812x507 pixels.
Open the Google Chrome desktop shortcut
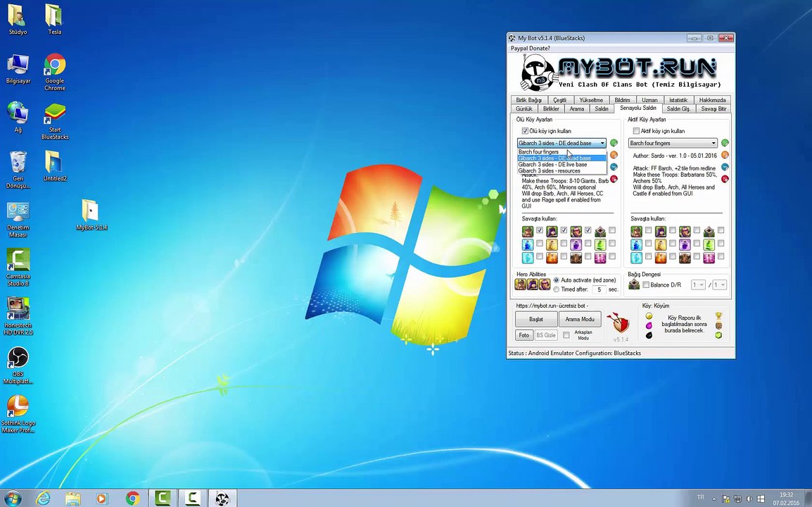point(55,72)
